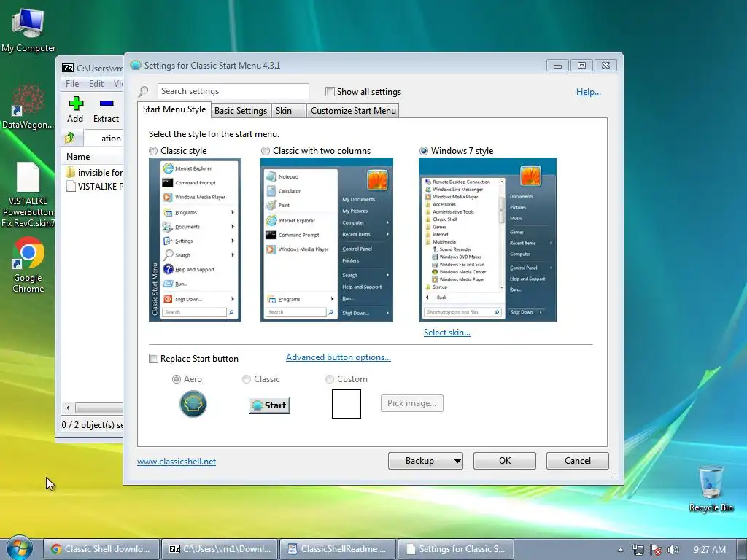The image size is (747, 560).
Task: Switch to Start Menu Style tab
Action: pyautogui.click(x=174, y=109)
